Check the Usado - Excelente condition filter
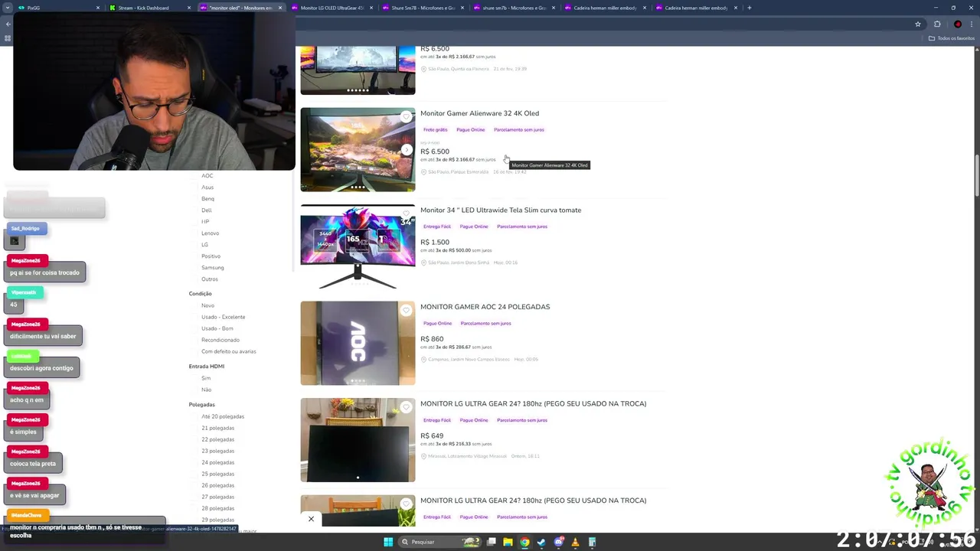 click(223, 317)
